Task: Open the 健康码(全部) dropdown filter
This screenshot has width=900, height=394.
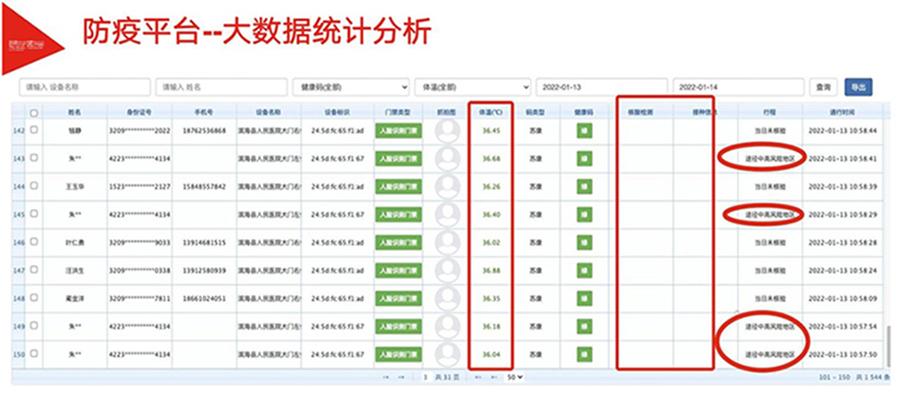Action: (351, 87)
